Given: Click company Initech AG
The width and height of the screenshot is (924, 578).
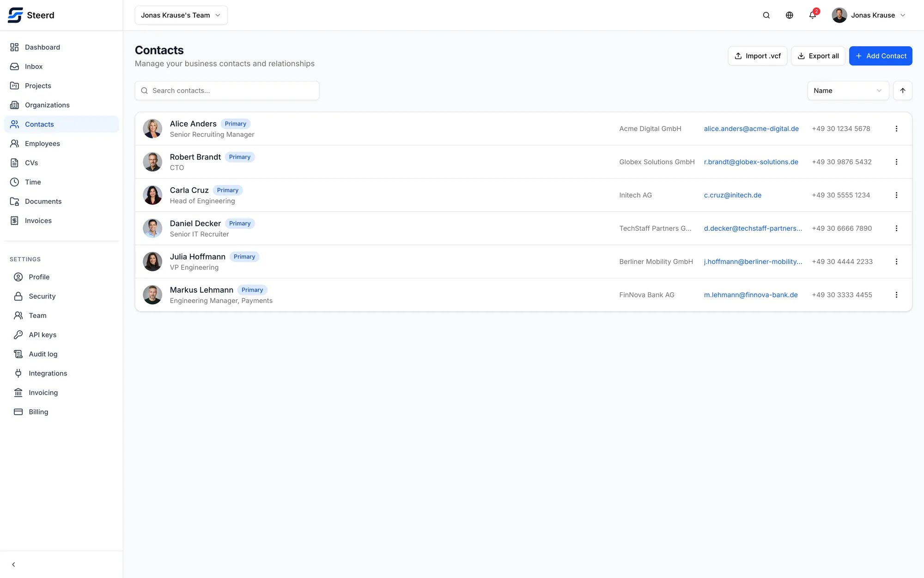Looking at the screenshot, I should (635, 195).
